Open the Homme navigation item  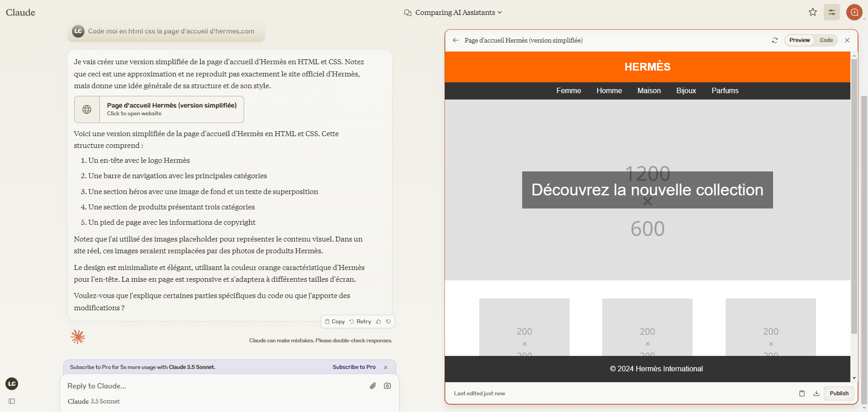(609, 90)
